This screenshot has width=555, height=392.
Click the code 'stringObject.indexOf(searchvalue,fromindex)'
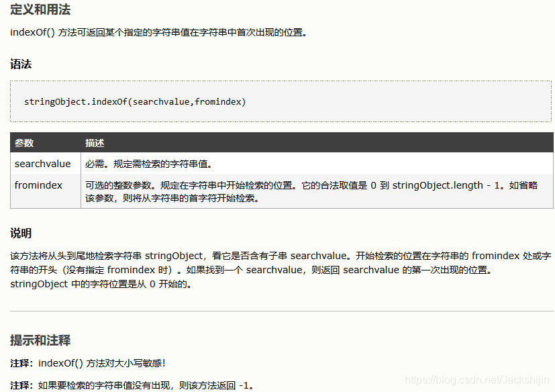pos(135,102)
